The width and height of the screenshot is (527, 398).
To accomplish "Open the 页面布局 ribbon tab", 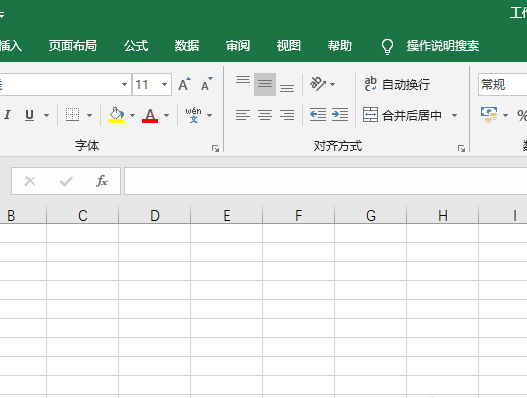I will tap(73, 46).
